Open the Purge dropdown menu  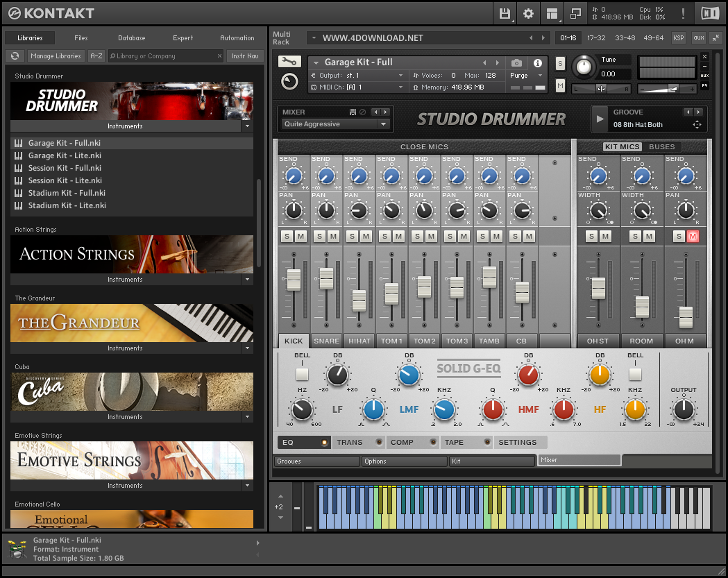(526, 75)
